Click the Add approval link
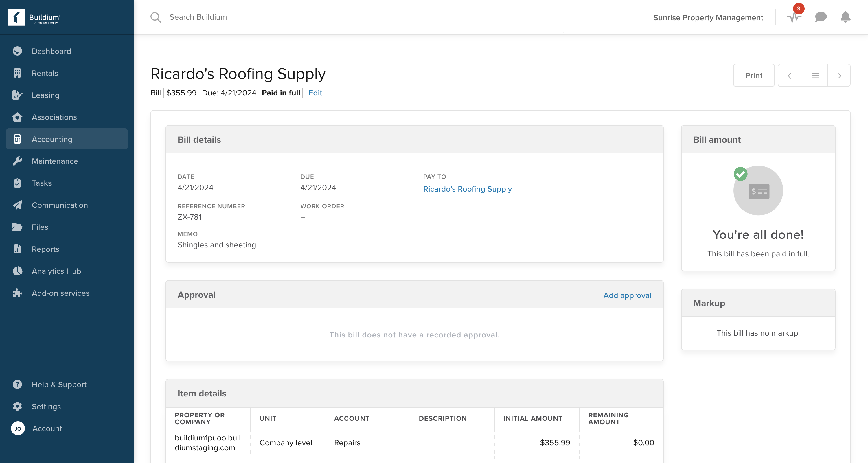868x463 pixels. point(627,295)
